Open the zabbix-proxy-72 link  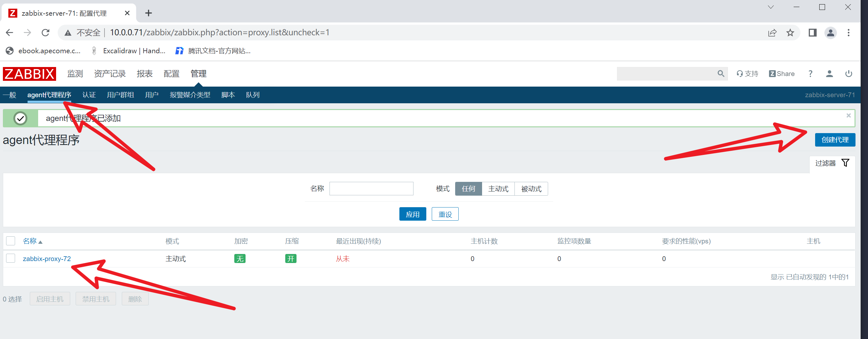coord(47,259)
